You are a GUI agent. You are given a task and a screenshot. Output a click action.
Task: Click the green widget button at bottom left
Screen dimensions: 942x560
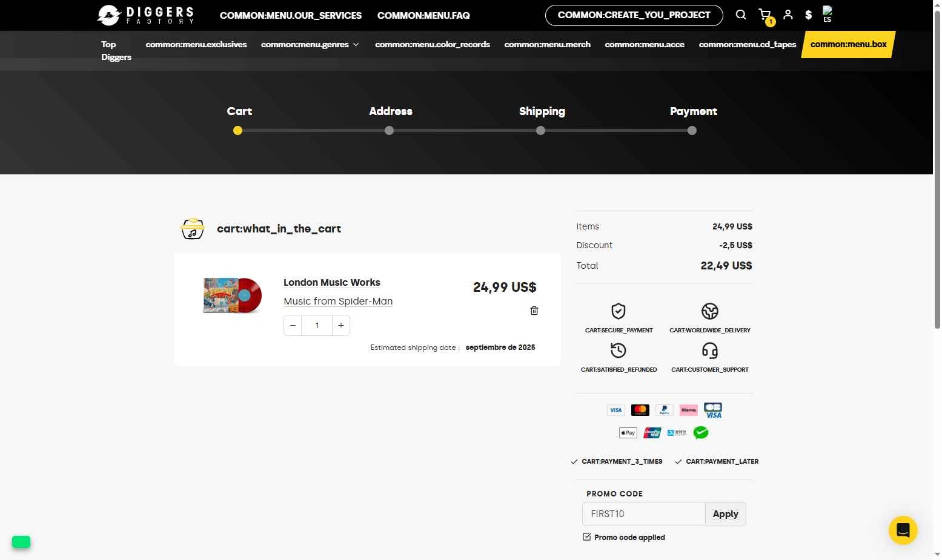coord(21,542)
